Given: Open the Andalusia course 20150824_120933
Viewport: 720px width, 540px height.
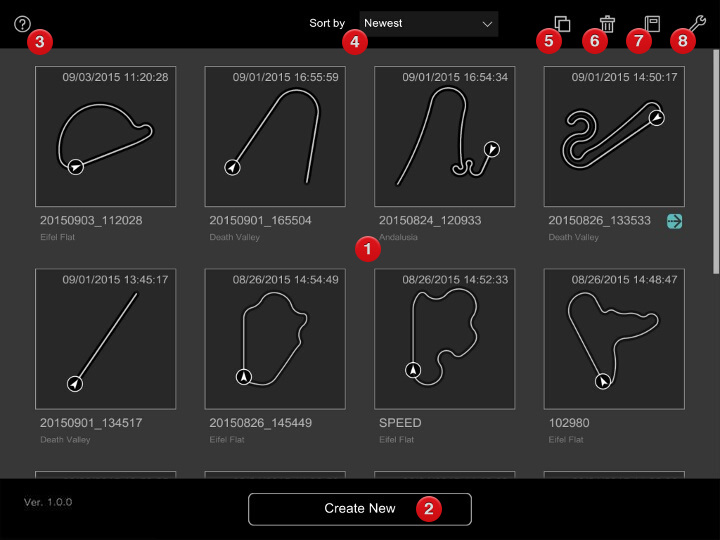Looking at the screenshot, I should coord(444,136).
